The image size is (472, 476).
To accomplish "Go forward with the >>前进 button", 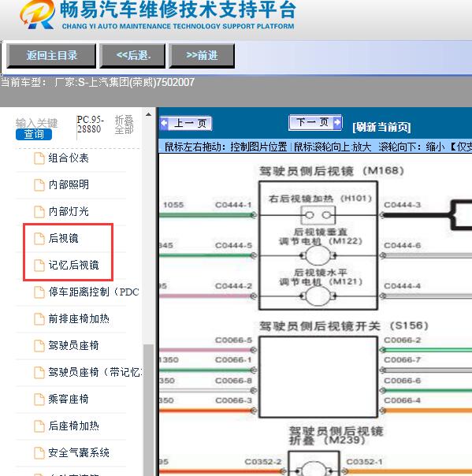I will click(x=202, y=55).
